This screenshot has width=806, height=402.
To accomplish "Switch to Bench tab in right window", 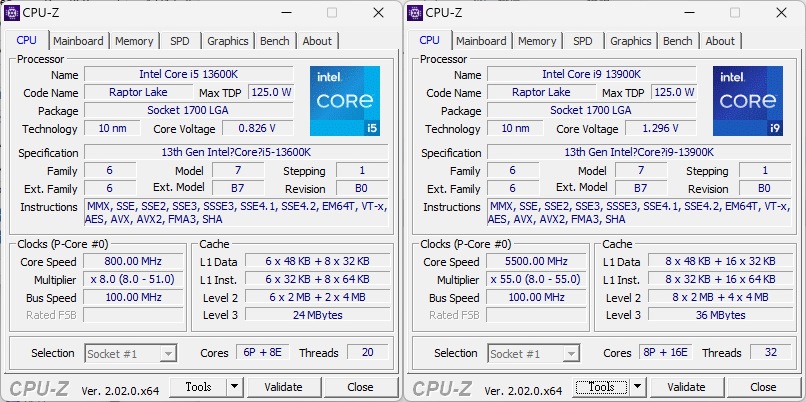I will (677, 41).
